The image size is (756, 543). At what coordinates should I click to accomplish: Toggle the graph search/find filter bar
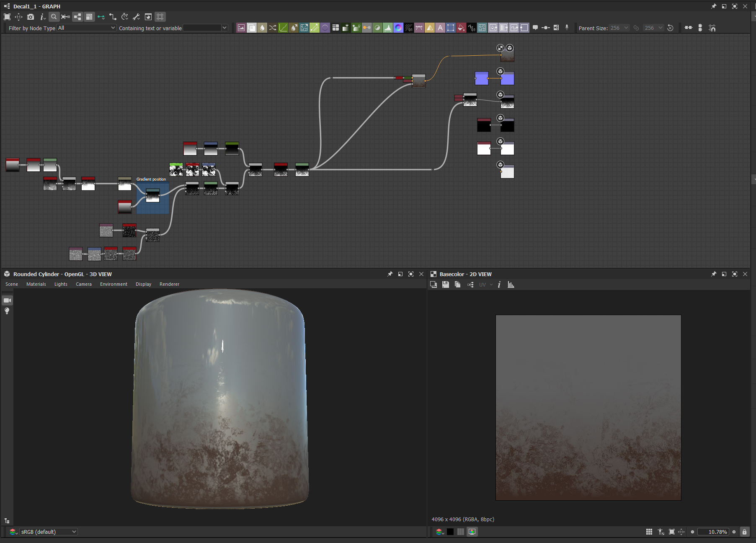pos(54,17)
